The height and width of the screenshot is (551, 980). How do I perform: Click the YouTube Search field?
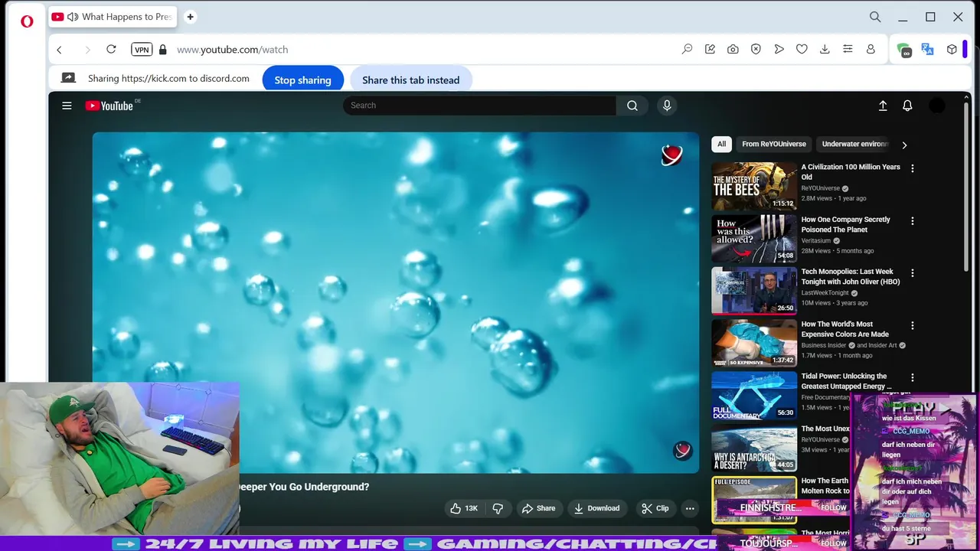(479, 106)
